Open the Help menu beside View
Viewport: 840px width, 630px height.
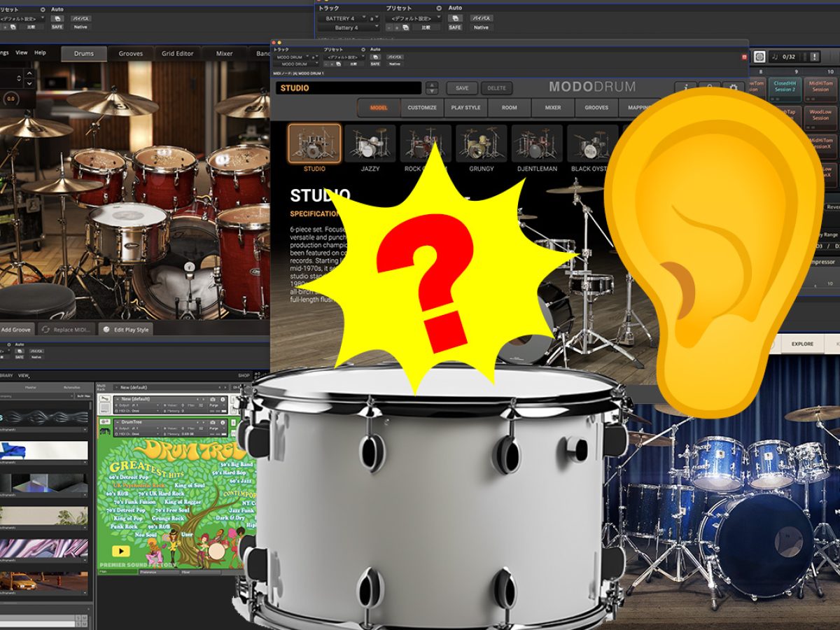coord(40,52)
